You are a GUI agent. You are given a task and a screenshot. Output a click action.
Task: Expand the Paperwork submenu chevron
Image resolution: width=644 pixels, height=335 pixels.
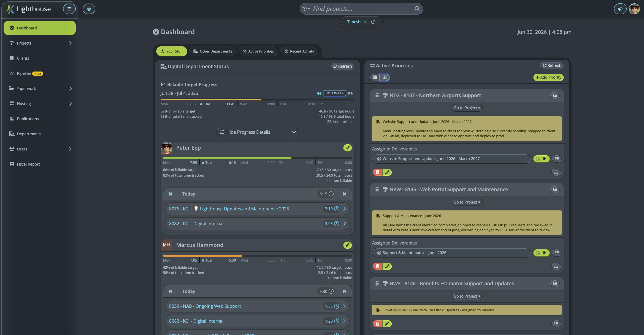click(x=70, y=89)
